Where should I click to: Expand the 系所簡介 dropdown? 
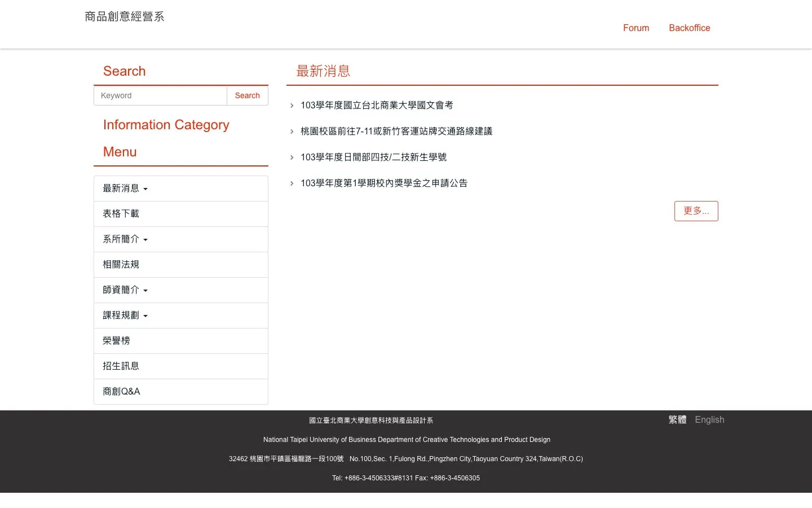point(181,239)
